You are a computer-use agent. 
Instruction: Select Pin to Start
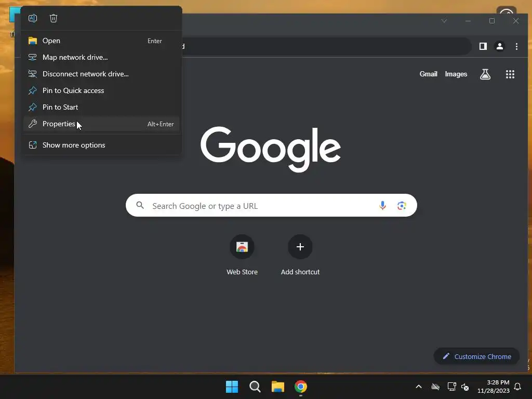[101, 107]
